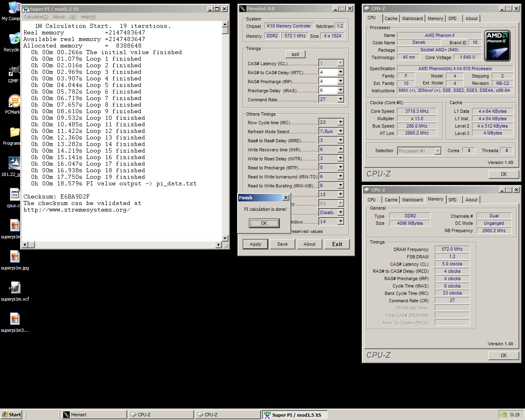Viewport: 525px width, 420px height.
Task: Click About button in MemSet
Action: 310,244
